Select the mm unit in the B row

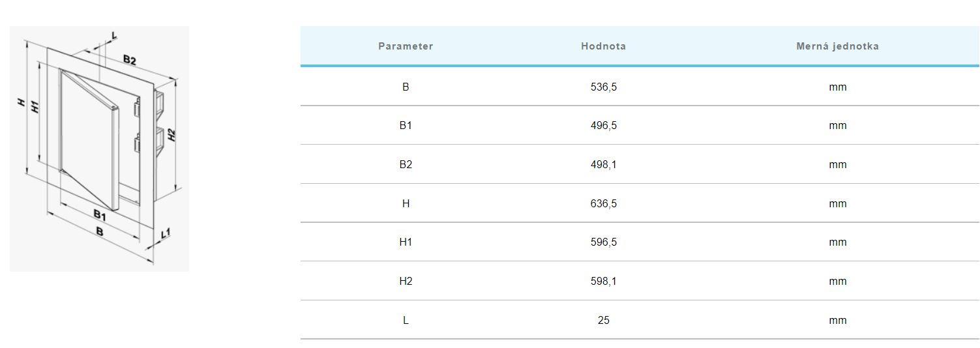[x=837, y=87]
